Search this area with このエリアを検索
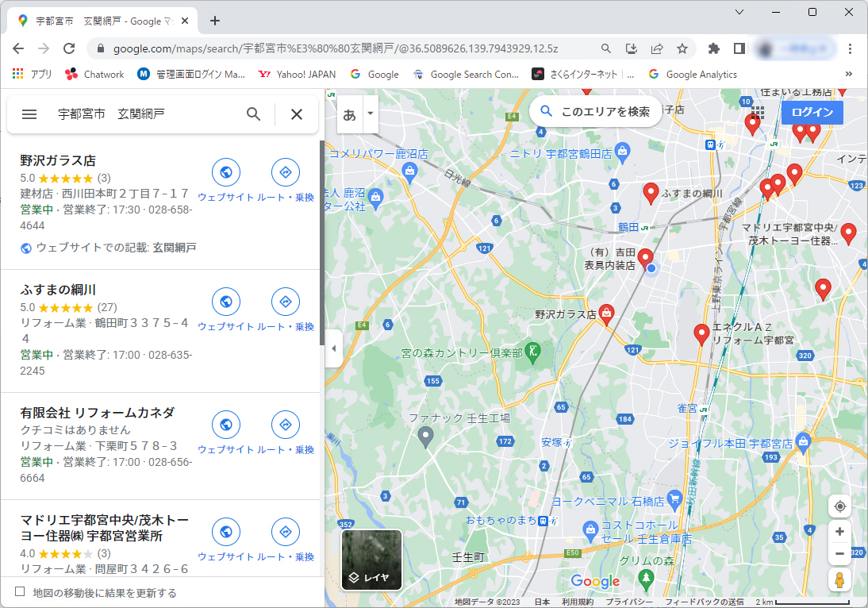The width and height of the screenshot is (868, 608). (595, 112)
